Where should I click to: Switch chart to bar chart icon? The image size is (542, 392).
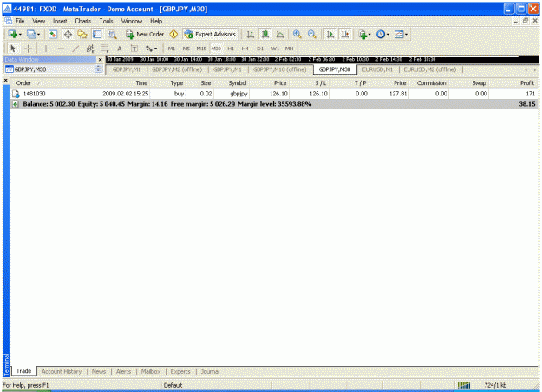coord(251,34)
